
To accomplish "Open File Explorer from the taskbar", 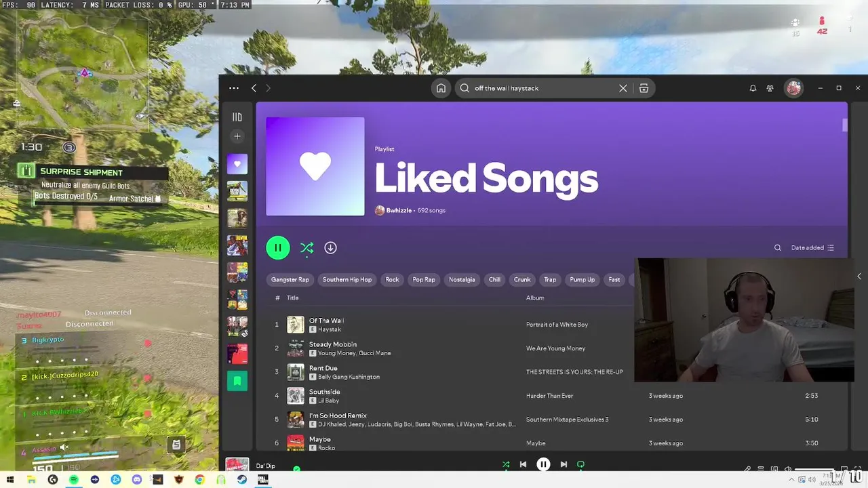I will (31, 480).
